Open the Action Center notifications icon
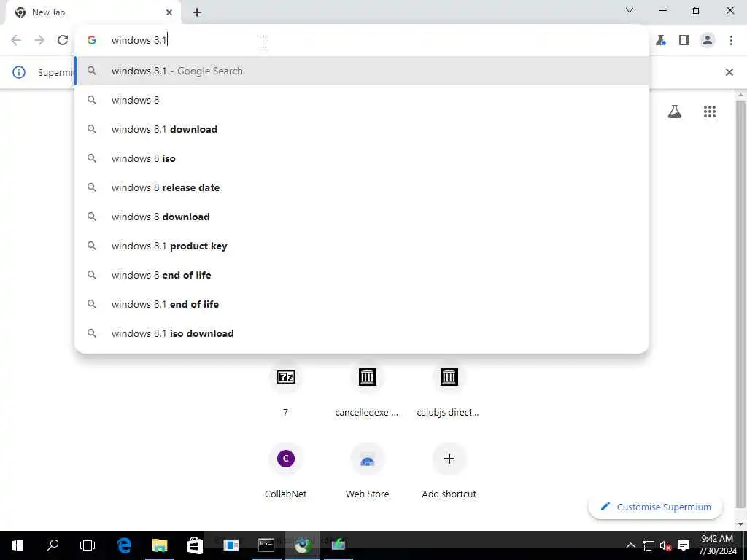747x560 pixels. (684, 545)
